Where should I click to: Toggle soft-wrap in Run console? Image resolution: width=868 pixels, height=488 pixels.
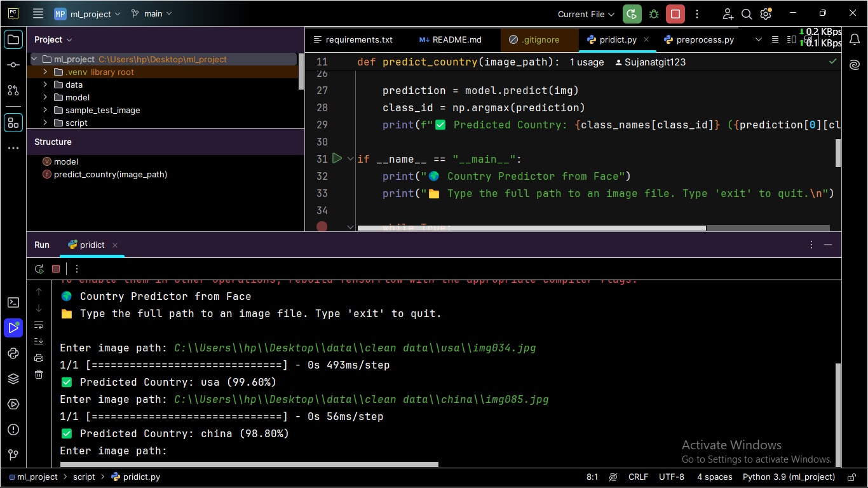[x=39, y=325]
